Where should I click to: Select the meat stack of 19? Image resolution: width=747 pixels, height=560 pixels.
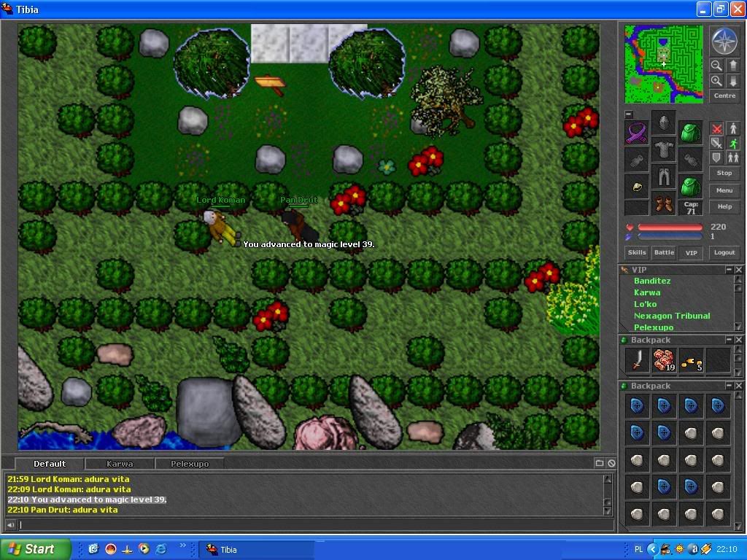(664, 359)
